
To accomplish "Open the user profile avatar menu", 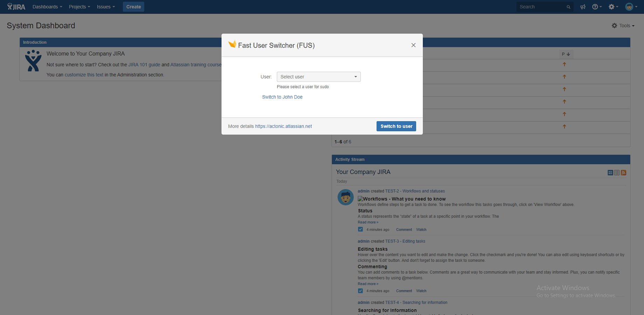I will (631, 7).
